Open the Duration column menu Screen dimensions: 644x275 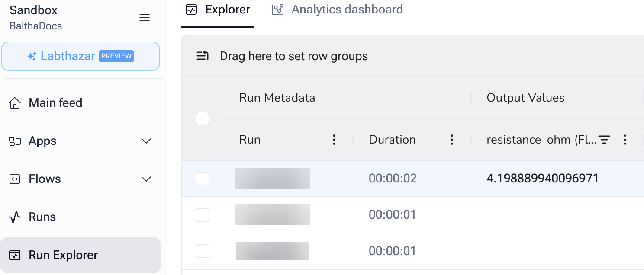pyautogui.click(x=451, y=140)
